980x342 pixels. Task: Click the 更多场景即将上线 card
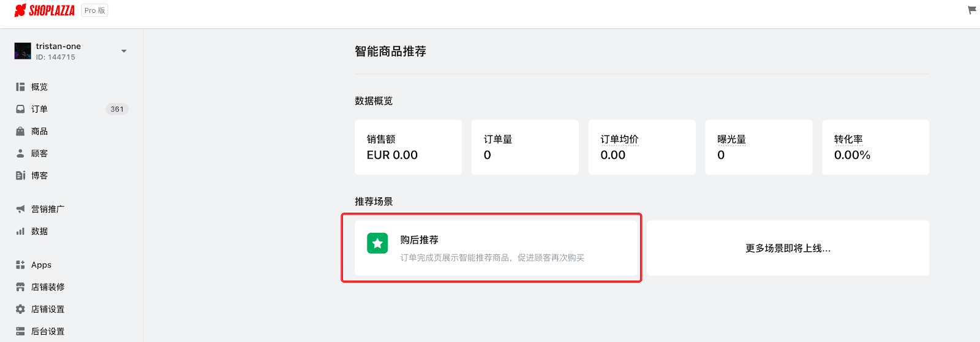point(788,248)
